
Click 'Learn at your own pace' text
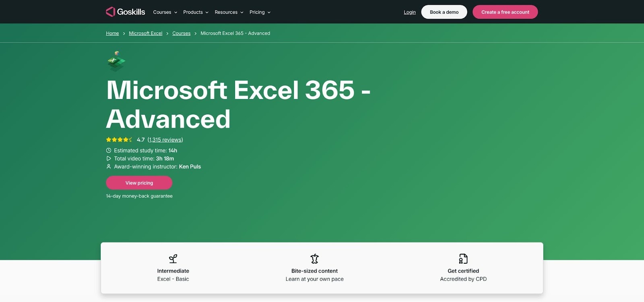pos(315,279)
